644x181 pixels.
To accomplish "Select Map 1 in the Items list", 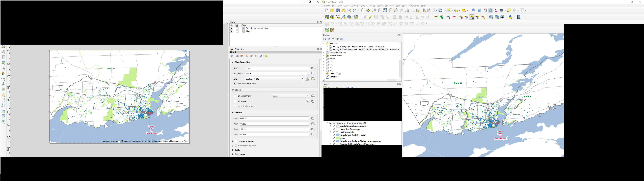I will coord(249,32).
